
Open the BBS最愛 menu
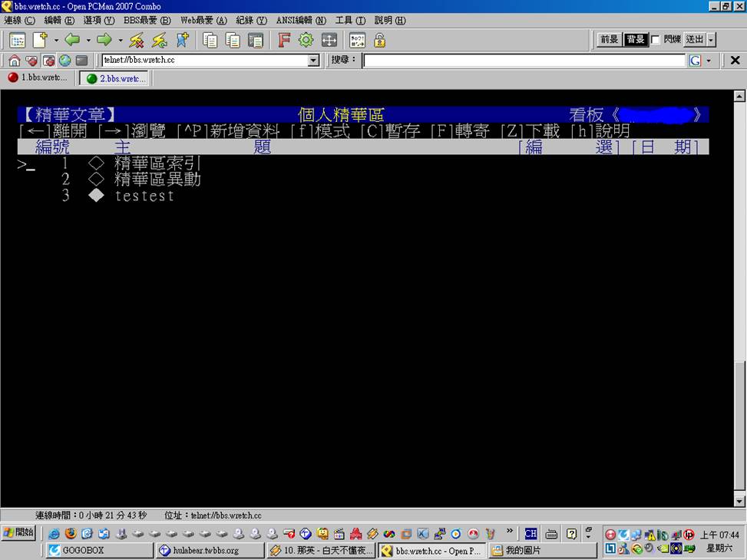pos(147,21)
